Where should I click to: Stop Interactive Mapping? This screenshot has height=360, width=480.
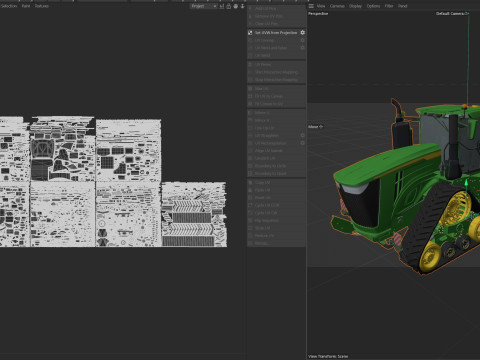276,80
